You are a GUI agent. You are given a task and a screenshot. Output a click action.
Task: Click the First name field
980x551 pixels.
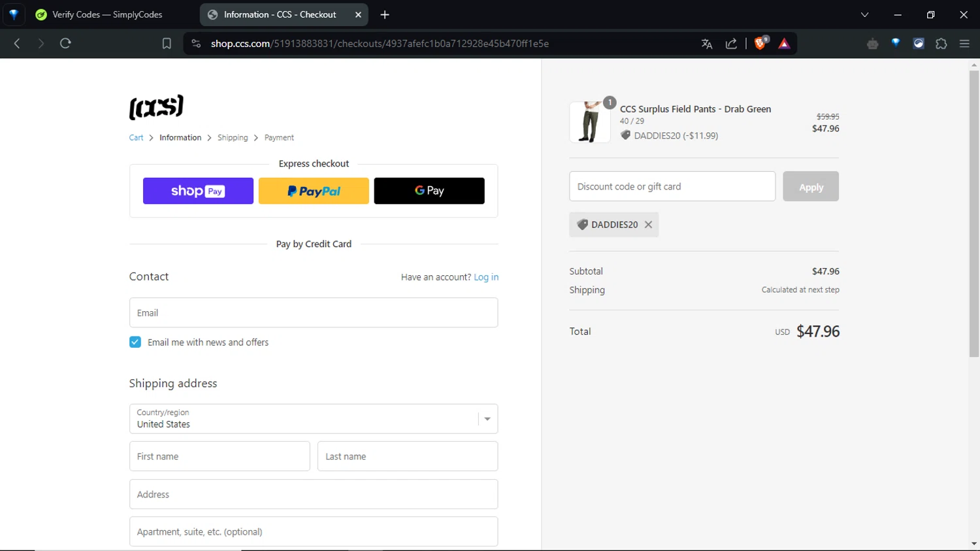coord(220,456)
